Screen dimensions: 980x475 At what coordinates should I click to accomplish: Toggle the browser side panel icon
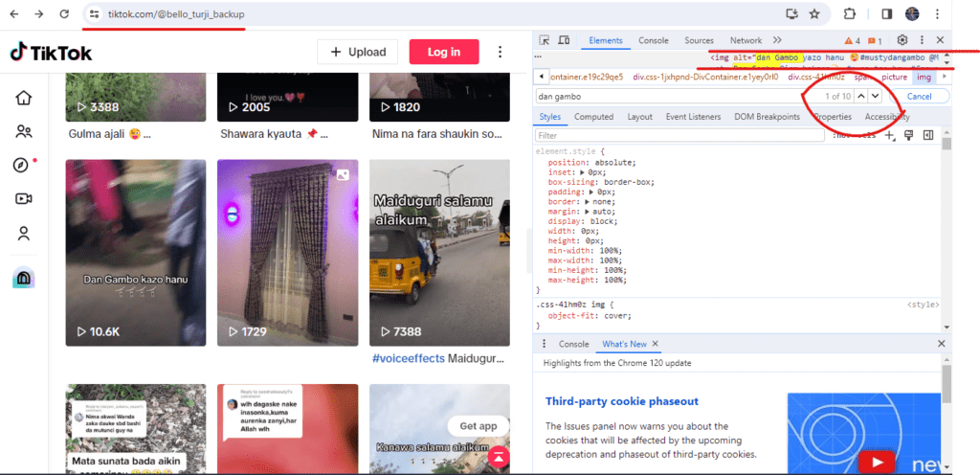(x=887, y=13)
